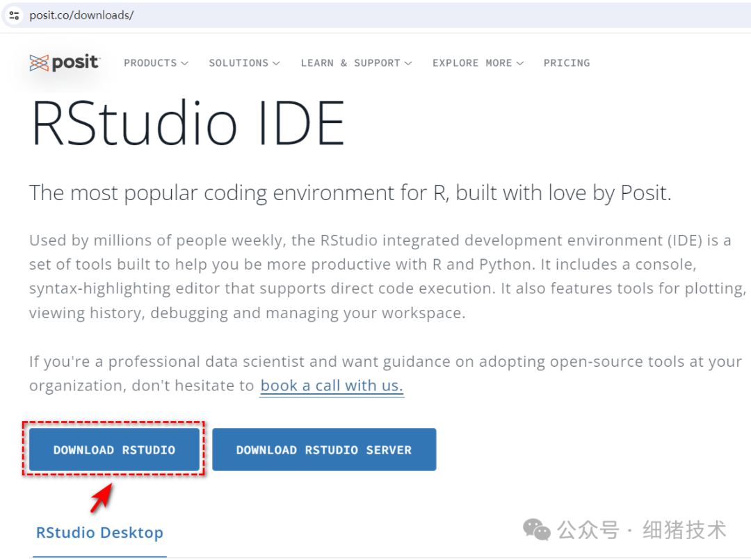Open the LEARN & SUPPORT menu
This screenshot has height=560, width=751.
tap(350, 63)
